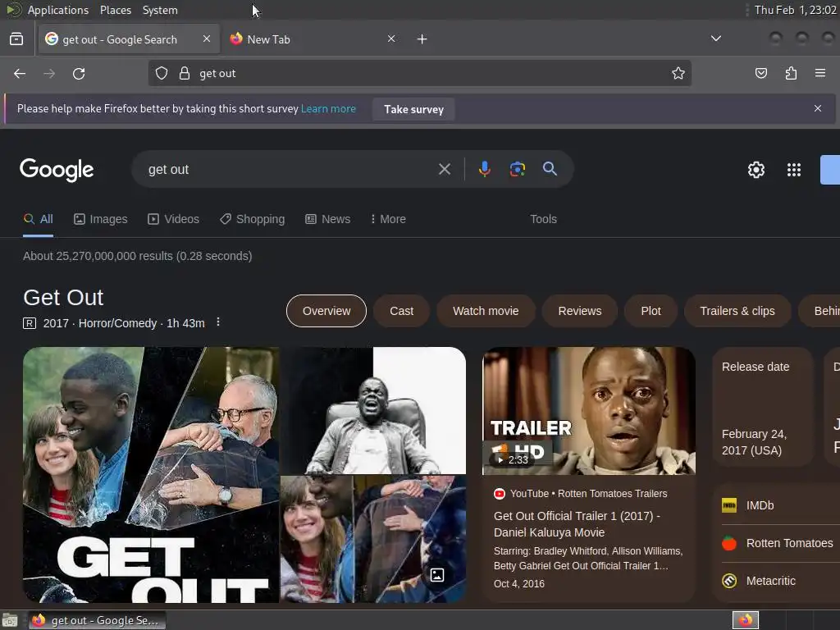The width and height of the screenshot is (840, 630).
Task: Select the Watch movie chip
Action: 486,311
